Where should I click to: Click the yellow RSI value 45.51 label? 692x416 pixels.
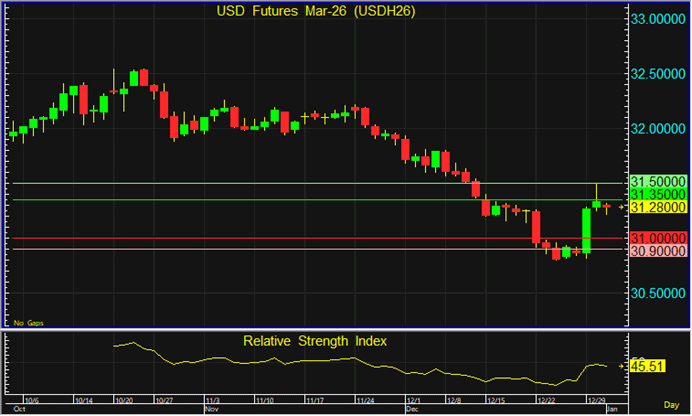[651, 367]
